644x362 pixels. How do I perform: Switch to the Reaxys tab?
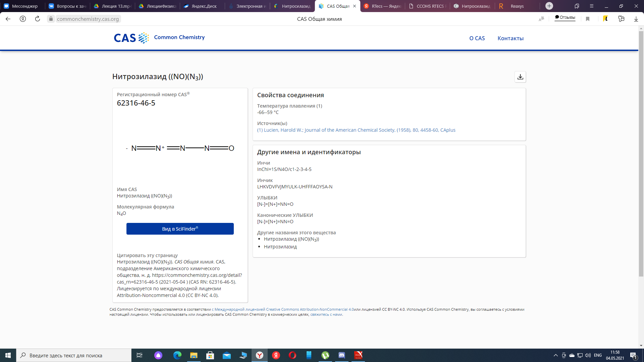coord(517,6)
